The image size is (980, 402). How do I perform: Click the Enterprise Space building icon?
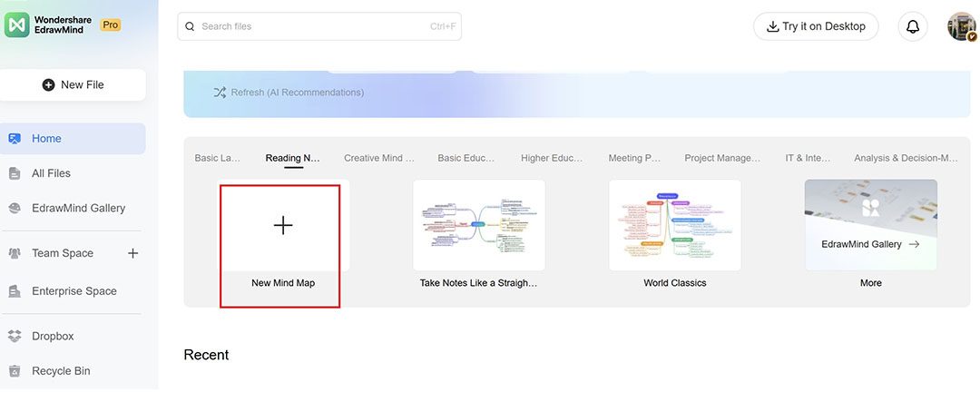click(15, 291)
